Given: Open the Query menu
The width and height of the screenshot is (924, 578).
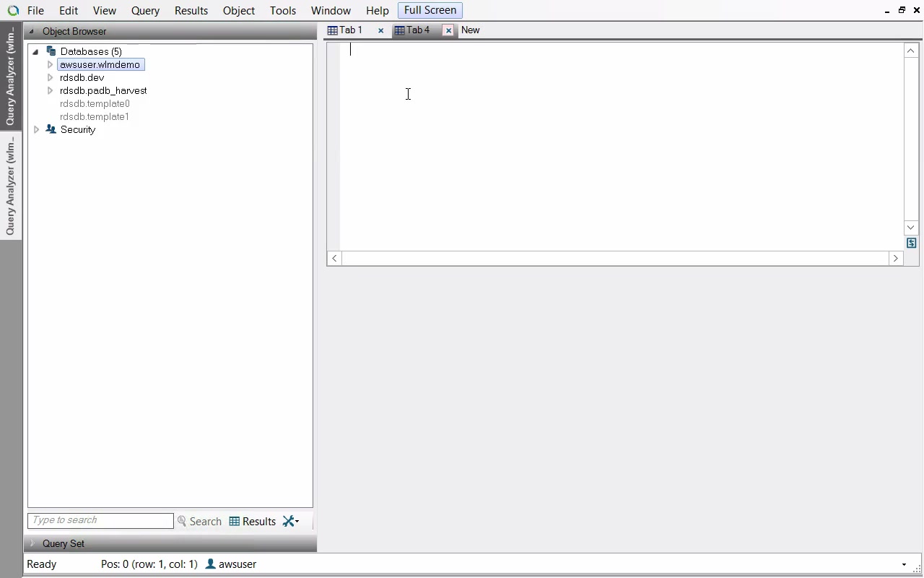Looking at the screenshot, I should 145,11.
